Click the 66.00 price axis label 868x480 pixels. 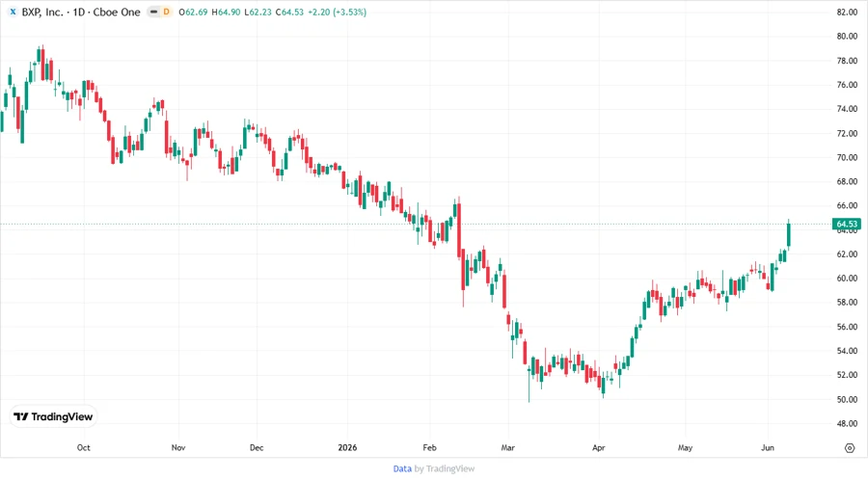click(x=847, y=205)
